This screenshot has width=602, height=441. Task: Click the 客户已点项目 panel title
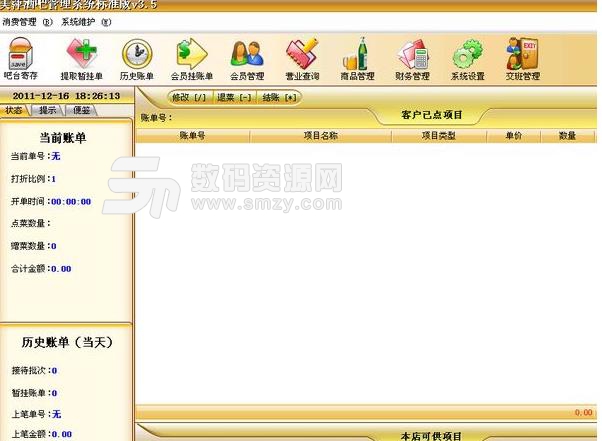432,115
